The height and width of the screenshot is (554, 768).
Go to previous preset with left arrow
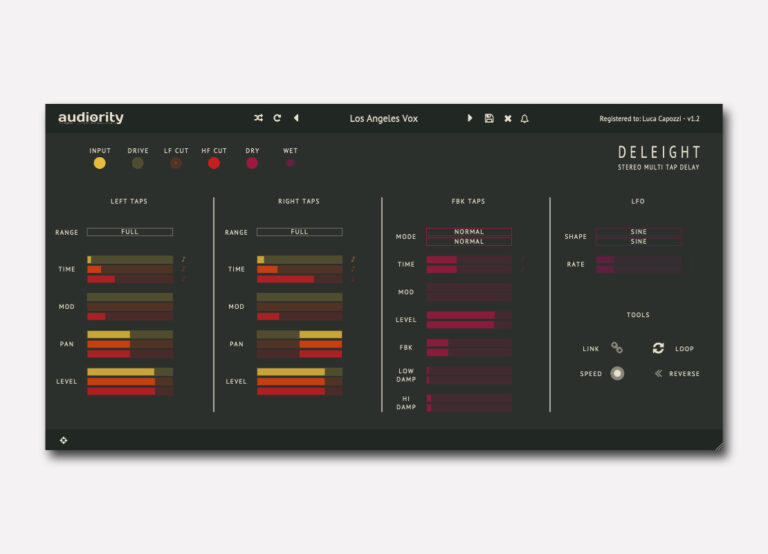(x=296, y=118)
